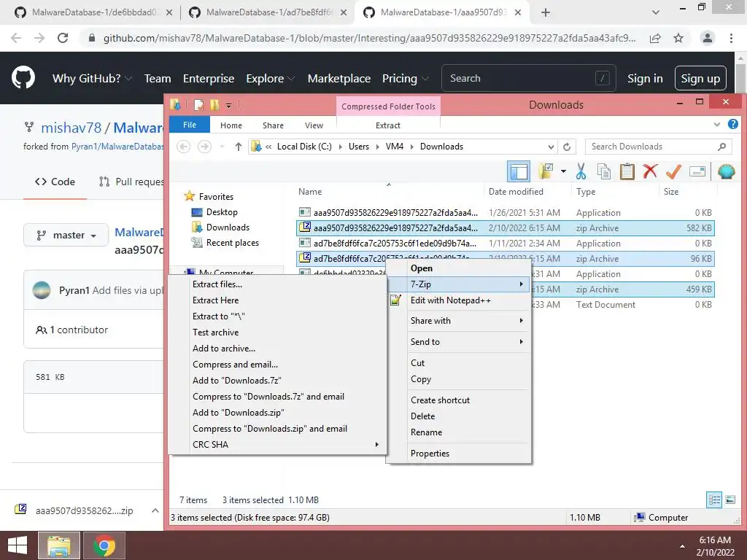Select Desktop under Favorites in navigation pane
Image resolution: width=747 pixels, height=560 pixels.
pos(222,212)
